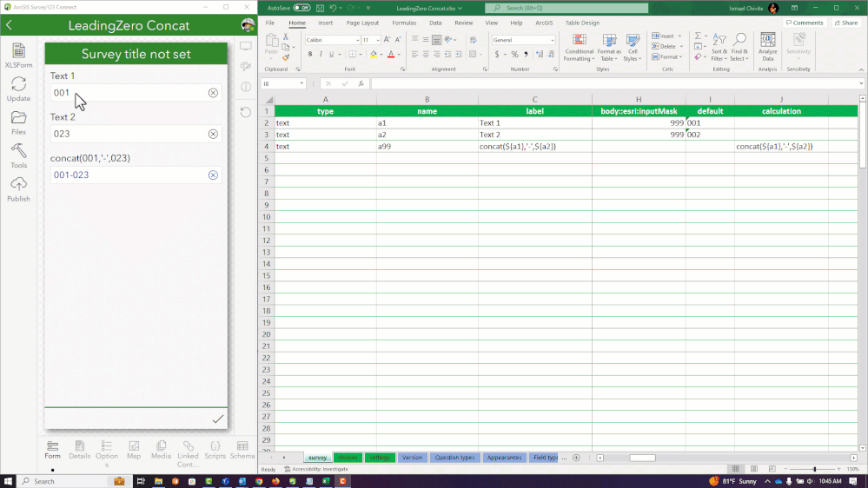The height and width of the screenshot is (488, 868).
Task: Switch to Page Layout view in status bar
Action: coord(754,469)
